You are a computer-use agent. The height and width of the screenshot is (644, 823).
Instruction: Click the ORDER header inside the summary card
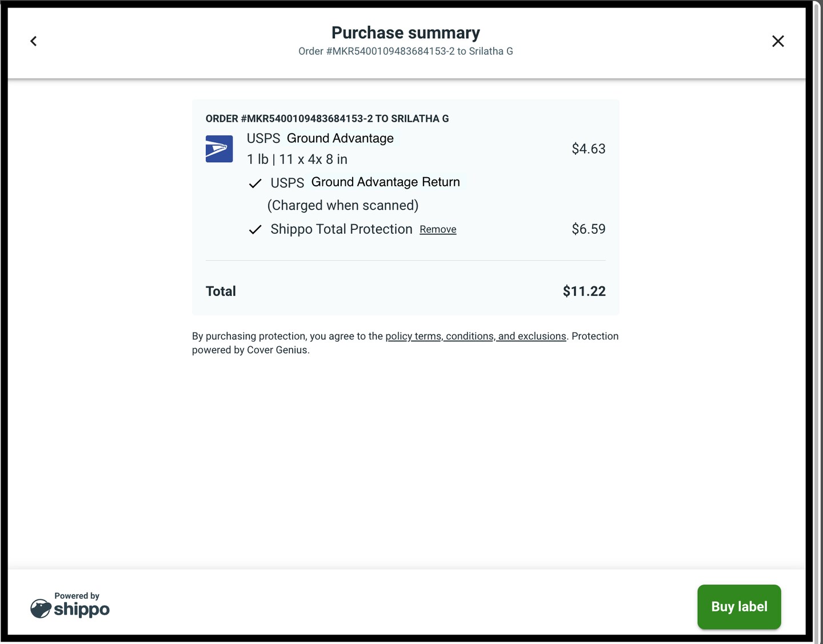(327, 118)
